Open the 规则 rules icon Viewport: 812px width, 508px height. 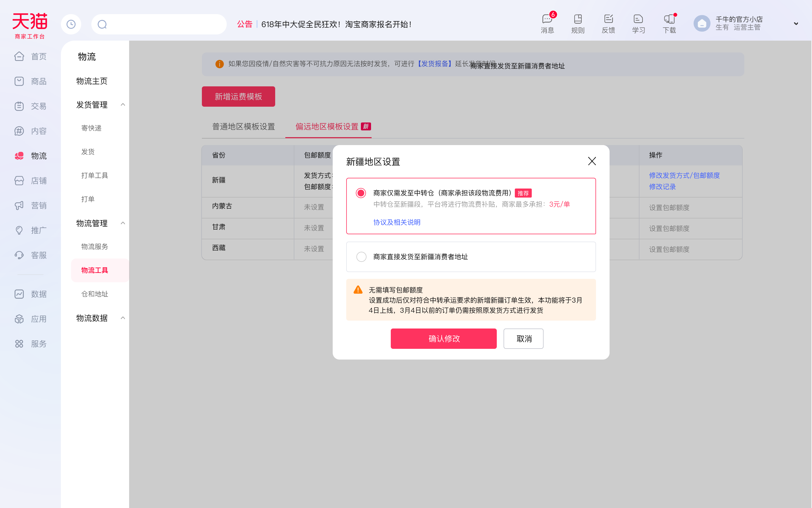click(x=577, y=23)
